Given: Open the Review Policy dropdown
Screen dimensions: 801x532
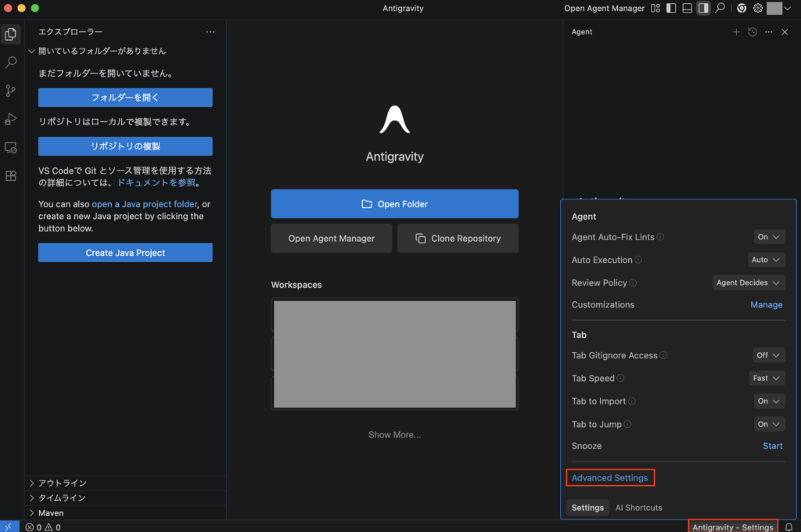Looking at the screenshot, I should coord(748,282).
